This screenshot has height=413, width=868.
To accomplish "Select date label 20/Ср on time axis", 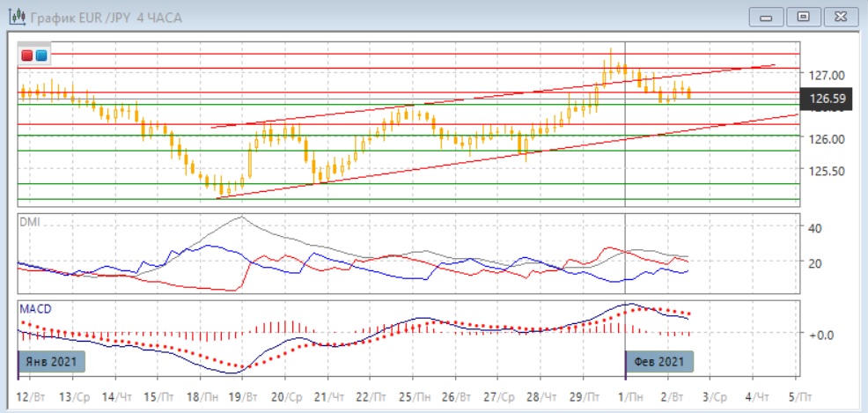I will [x=287, y=397].
